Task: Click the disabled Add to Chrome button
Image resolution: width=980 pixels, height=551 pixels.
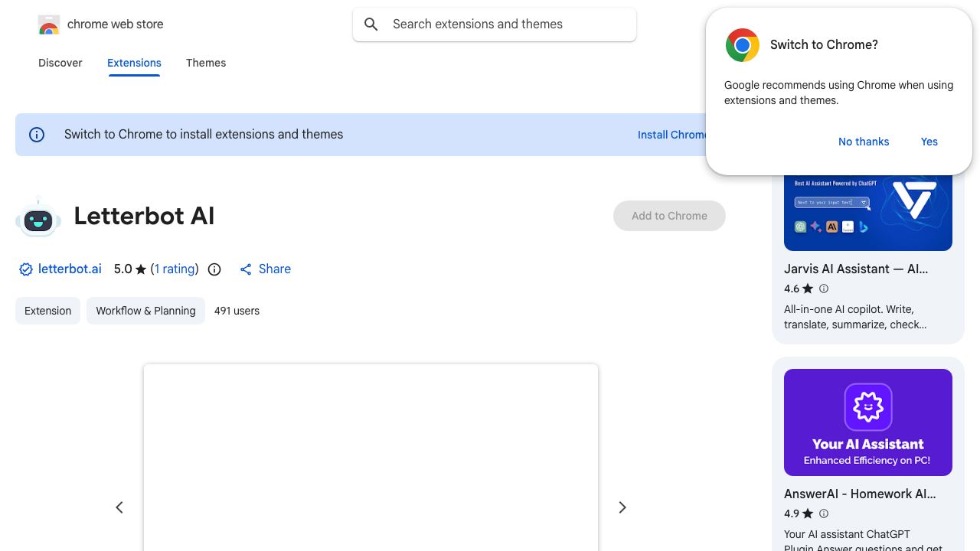Action: point(669,216)
